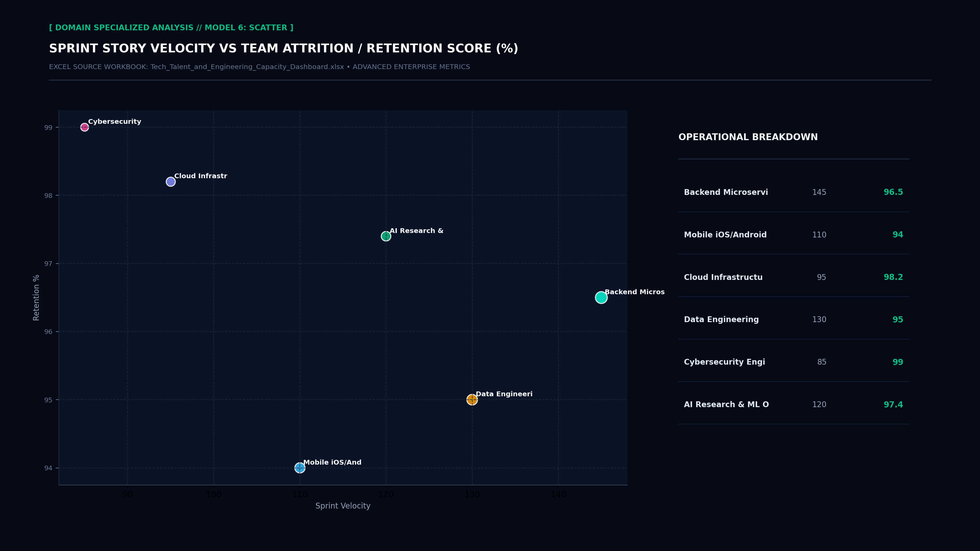Select the blue Mobile iOS/And marker

pos(300,468)
